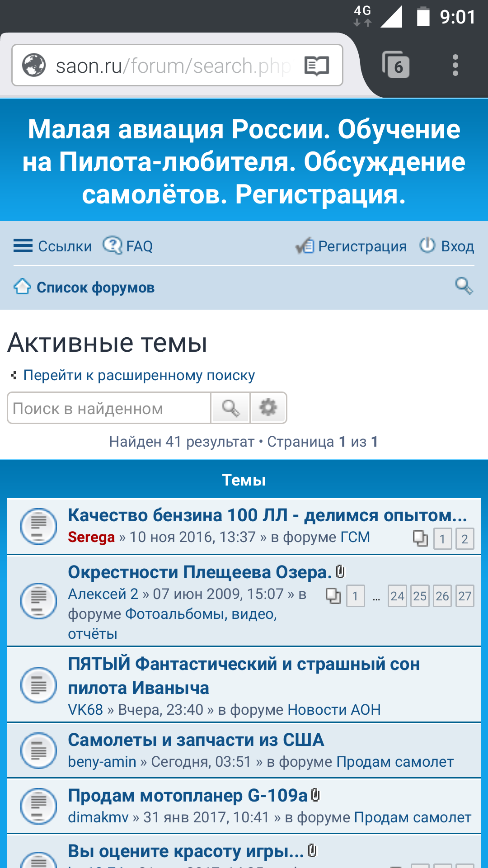The image size is (488, 868).
Task: Open the Новости АОН forum link
Action: pyautogui.click(x=334, y=710)
